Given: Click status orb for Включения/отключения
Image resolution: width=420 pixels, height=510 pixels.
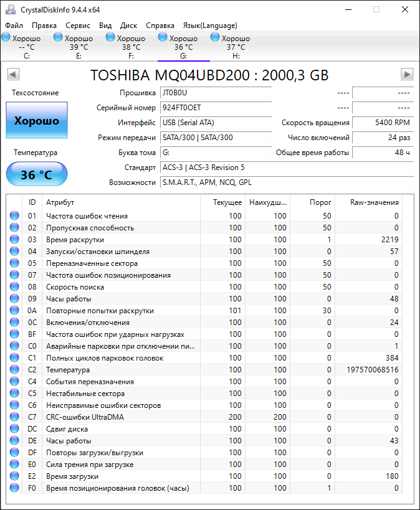Looking at the screenshot, I should tap(14, 322).
